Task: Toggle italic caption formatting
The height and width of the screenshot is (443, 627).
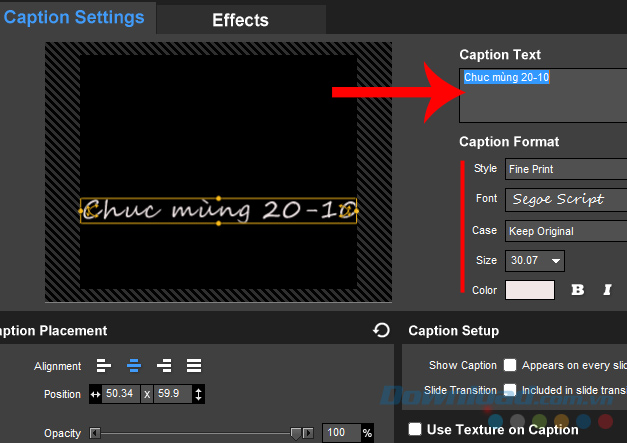Action: (x=607, y=290)
